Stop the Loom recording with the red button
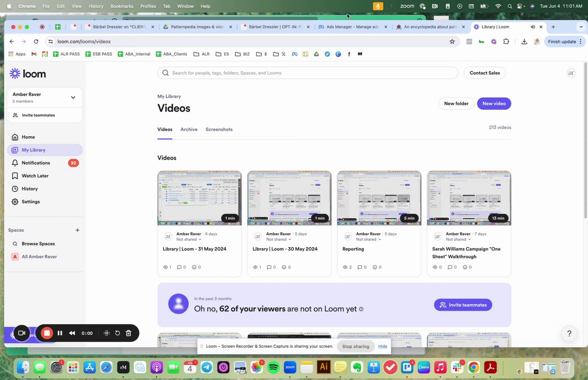The width and height of the screenshot is (588, 380). tap(47, 333)
